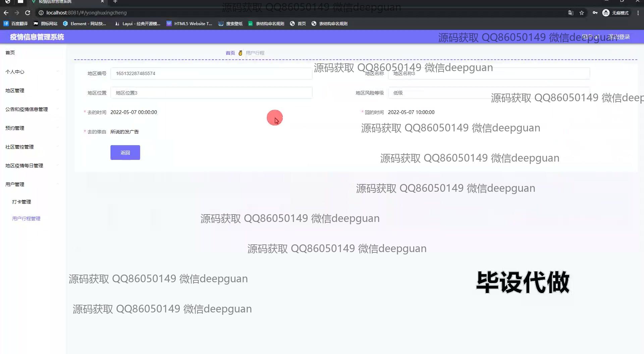Screen dimensions: 644x354
Task: Click the hand icon in the breadcrumb
Action: click(240, 53)
